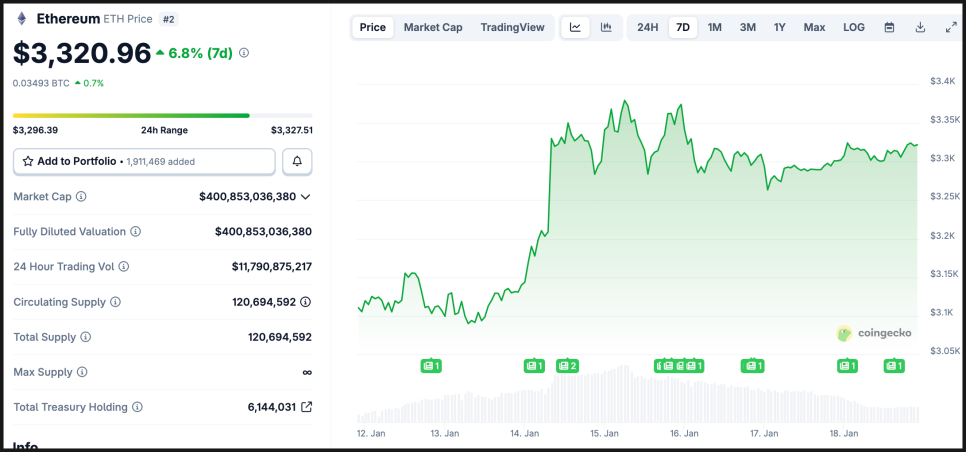Show Circulating Supply details icon beside value

(x=306, y=302)
